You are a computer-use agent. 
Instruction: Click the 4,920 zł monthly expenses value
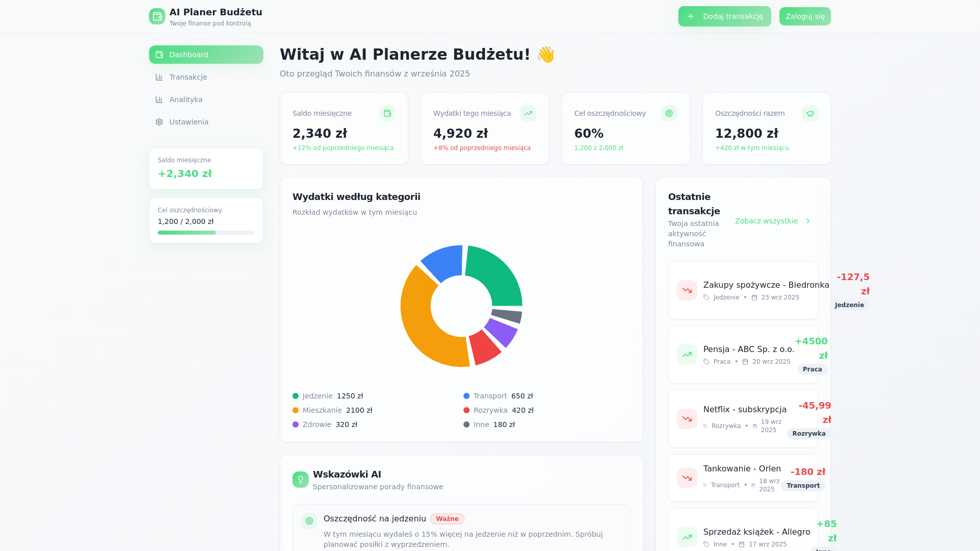(460, 133)
